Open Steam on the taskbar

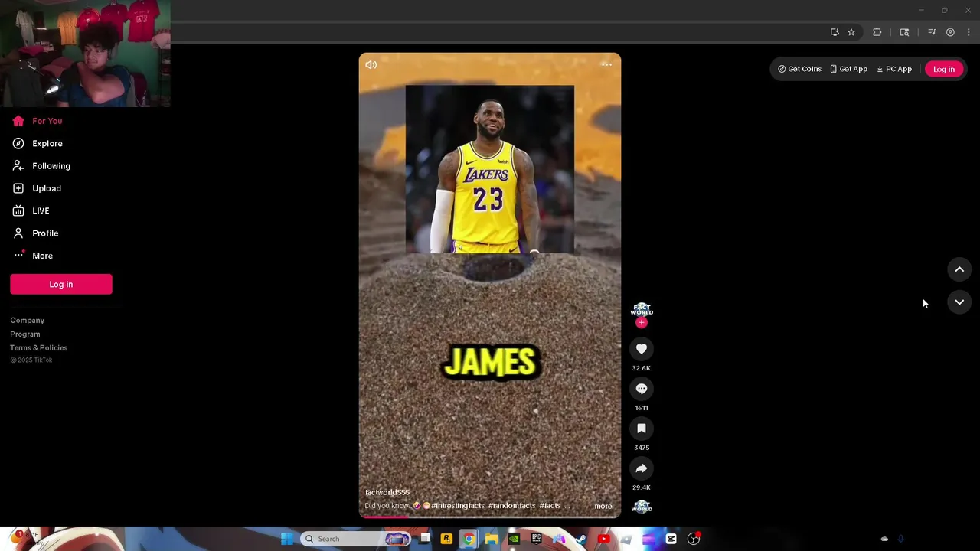581,539
